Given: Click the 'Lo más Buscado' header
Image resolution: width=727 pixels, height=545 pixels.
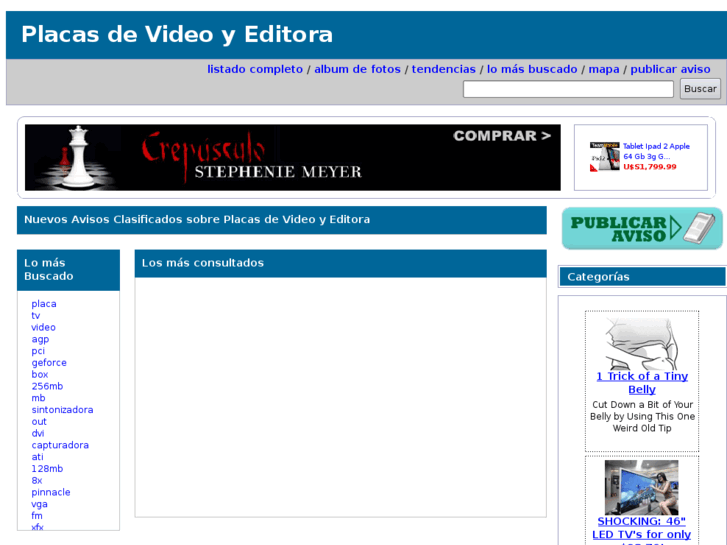Looking at the screenshot, I should pos(68,270).
